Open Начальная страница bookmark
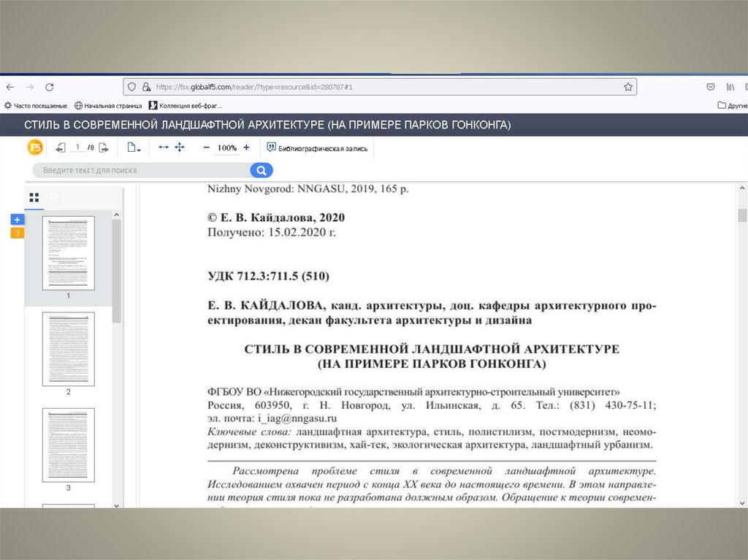This screenshot has width=748, height=560. 108,105
